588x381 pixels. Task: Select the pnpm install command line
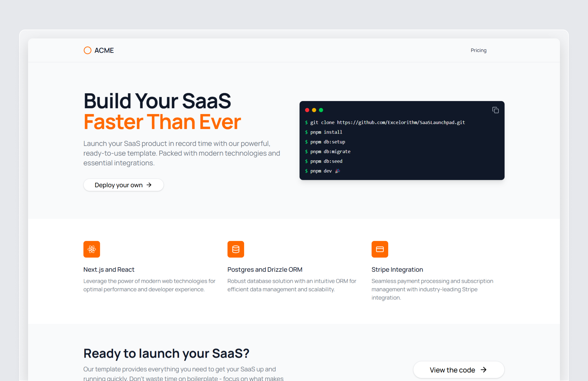coord(326,132)
